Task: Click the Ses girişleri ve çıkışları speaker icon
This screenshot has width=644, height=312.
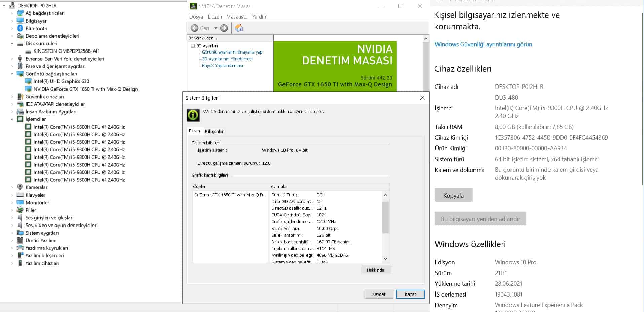Action: click(x=20, y=217)
